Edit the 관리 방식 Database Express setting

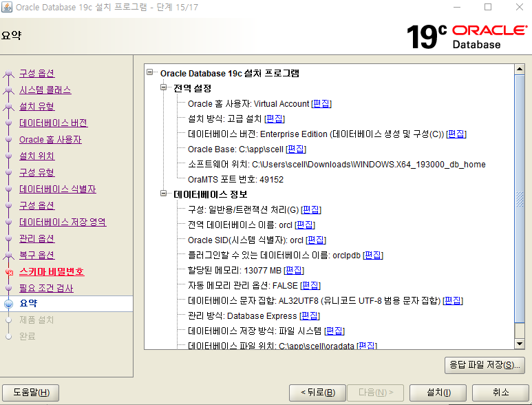[310, 315]
